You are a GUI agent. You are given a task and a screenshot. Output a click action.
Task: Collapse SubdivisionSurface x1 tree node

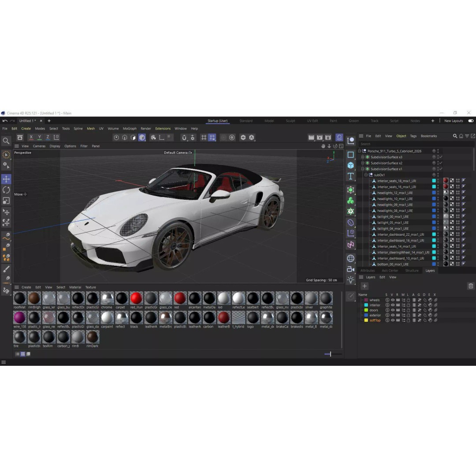[x=362, y=169]
